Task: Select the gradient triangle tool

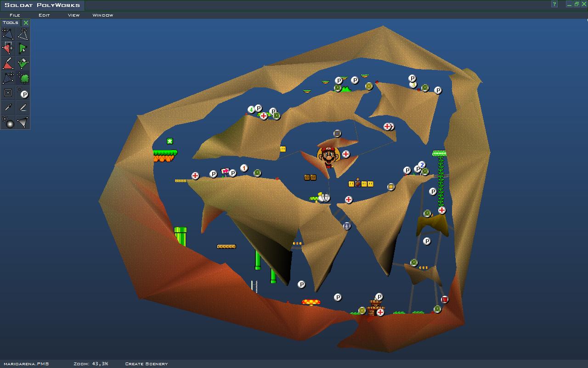Action: (23, 122)
